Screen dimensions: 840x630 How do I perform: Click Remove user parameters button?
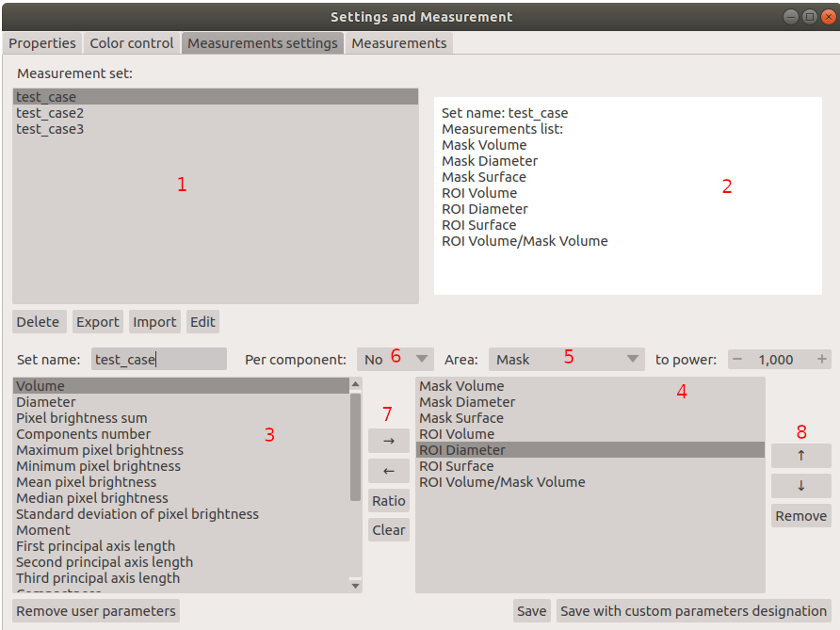pyautogui.click(x=96, y=611)
